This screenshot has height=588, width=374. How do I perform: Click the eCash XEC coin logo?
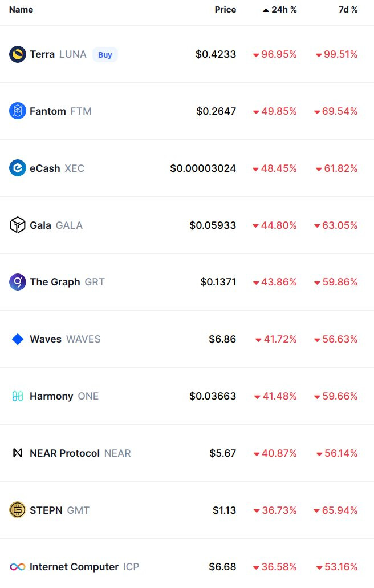18,168
